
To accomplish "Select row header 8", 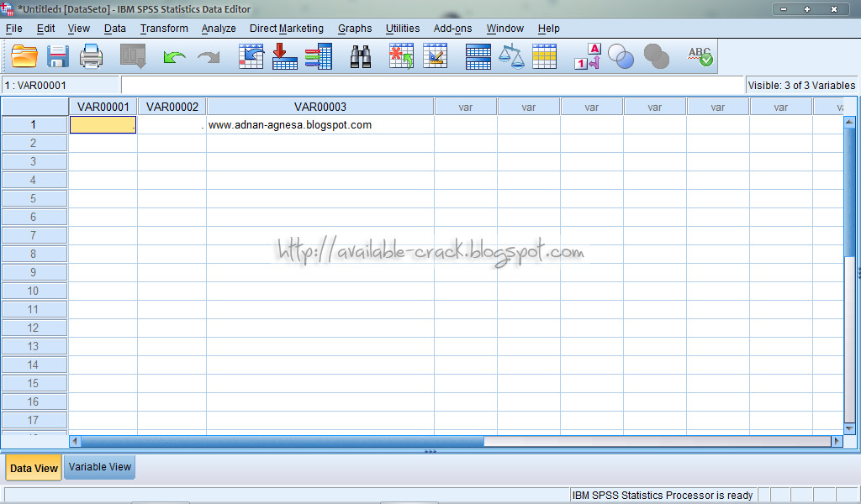I will pos(34,254).
